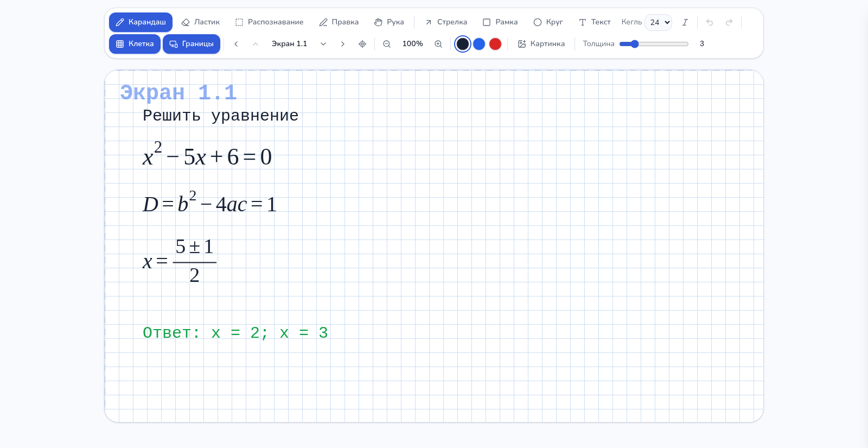Go to the next screen
The height and width of the screenshot is (448, 868).
(343, 44)
